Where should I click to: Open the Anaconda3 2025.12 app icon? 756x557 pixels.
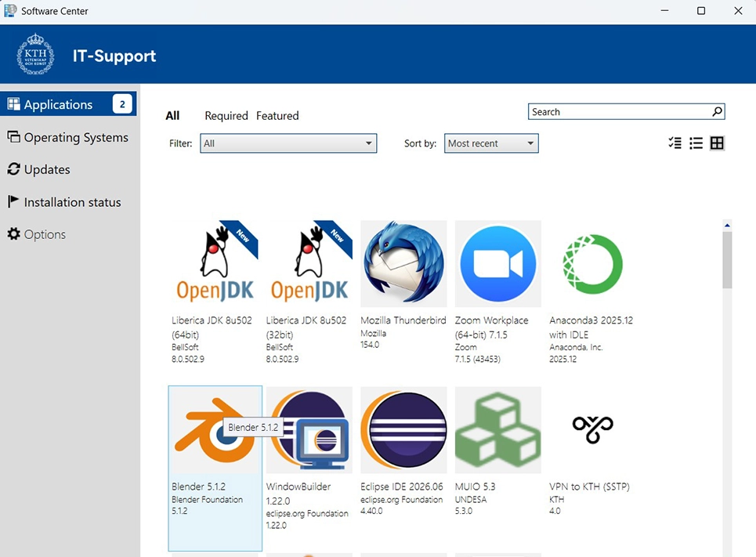(592, 263)
